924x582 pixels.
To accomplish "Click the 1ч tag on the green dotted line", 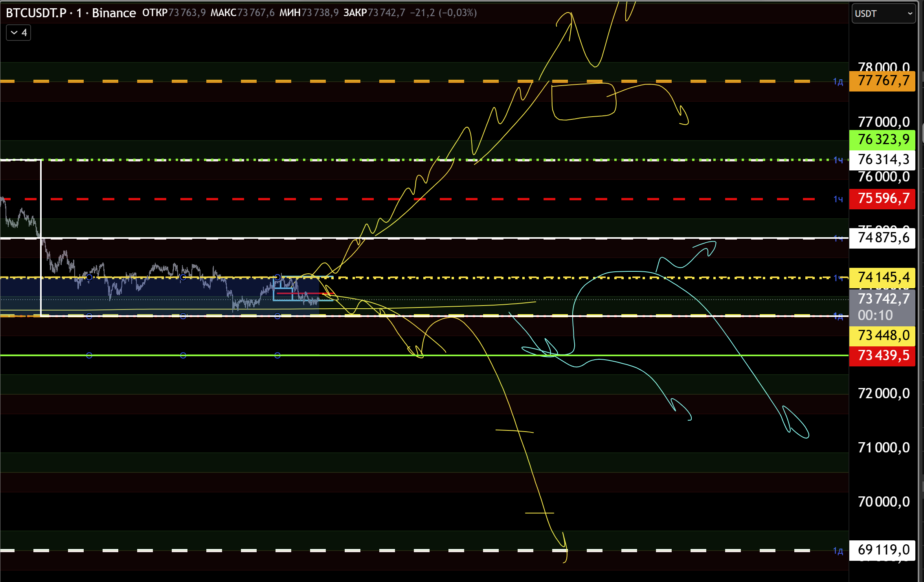I will (x=838, y=160).
